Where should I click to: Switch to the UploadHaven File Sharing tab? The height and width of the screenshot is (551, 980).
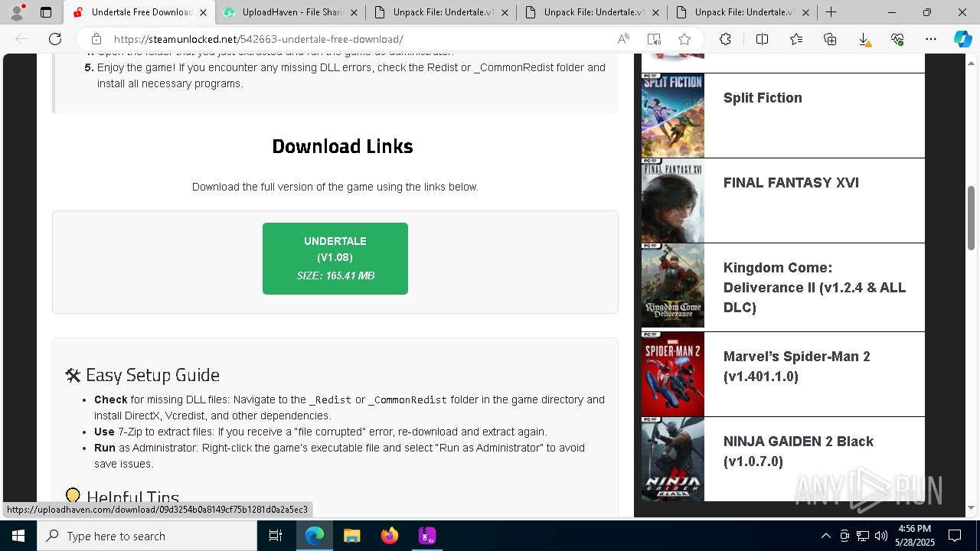pos(292,12)
